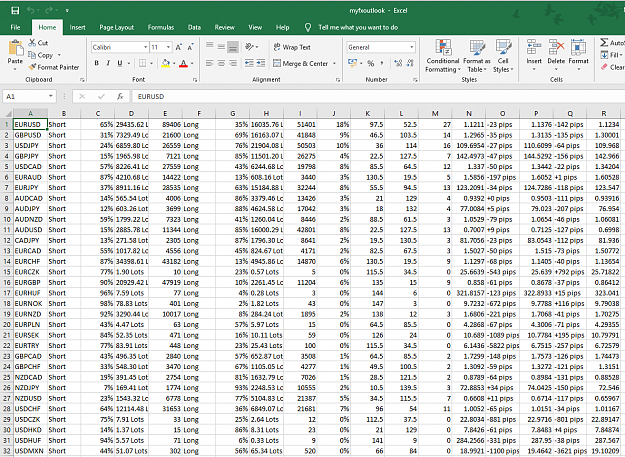Open the Merge & Center dropdown arrow
Image resolution: width=625 pixels, height=457 pixels.
pyautogui.click(x=334, y=63)
